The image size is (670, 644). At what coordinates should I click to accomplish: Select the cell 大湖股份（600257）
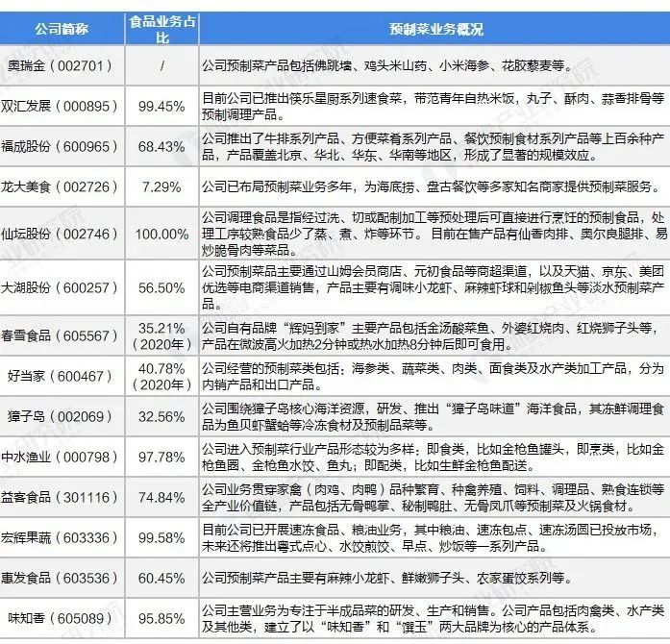pyautogui.click(x=62, y=287)
